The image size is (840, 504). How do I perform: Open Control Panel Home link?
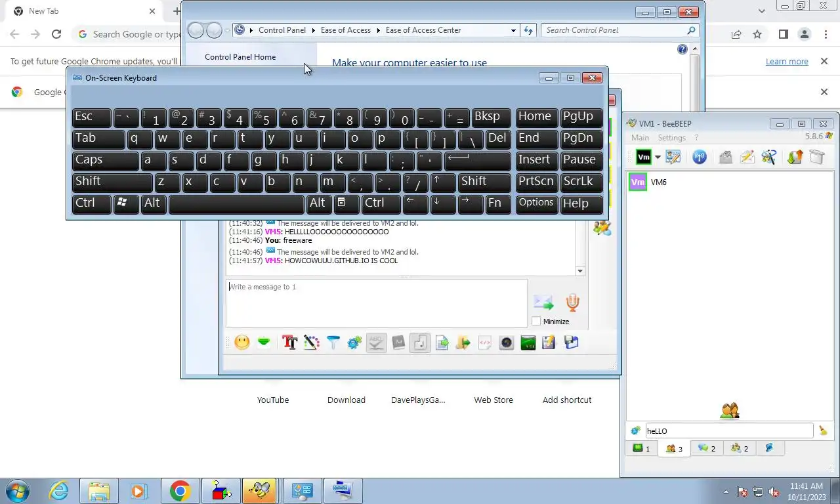pyautogui.click(x=240, y=57)
